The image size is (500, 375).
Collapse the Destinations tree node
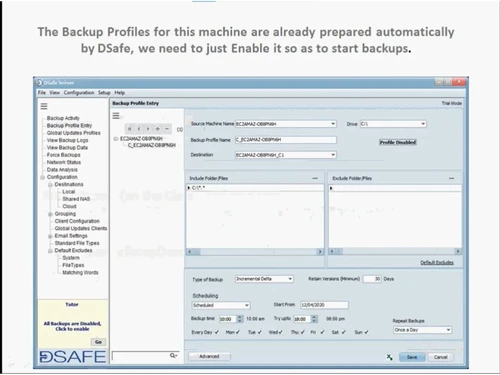50,185
